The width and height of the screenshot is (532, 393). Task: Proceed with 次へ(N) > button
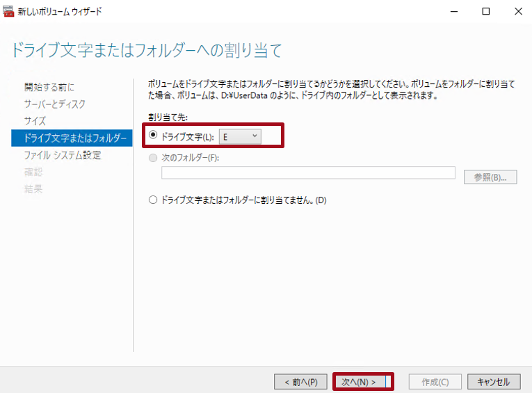click(360, 382)
